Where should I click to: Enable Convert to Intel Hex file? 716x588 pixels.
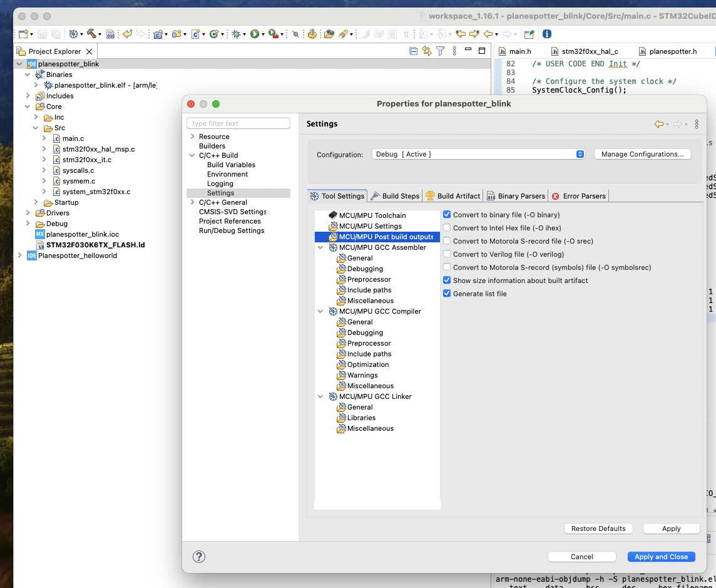tap(447, 227)
